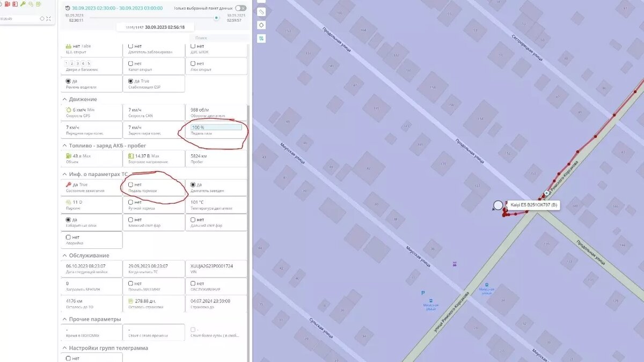Click the packet timestamp 30.09.2023 02:56:18
Image resolution: width=644 pixels, height=362 pixels.
pyautogui.click(x=165, y=27)
